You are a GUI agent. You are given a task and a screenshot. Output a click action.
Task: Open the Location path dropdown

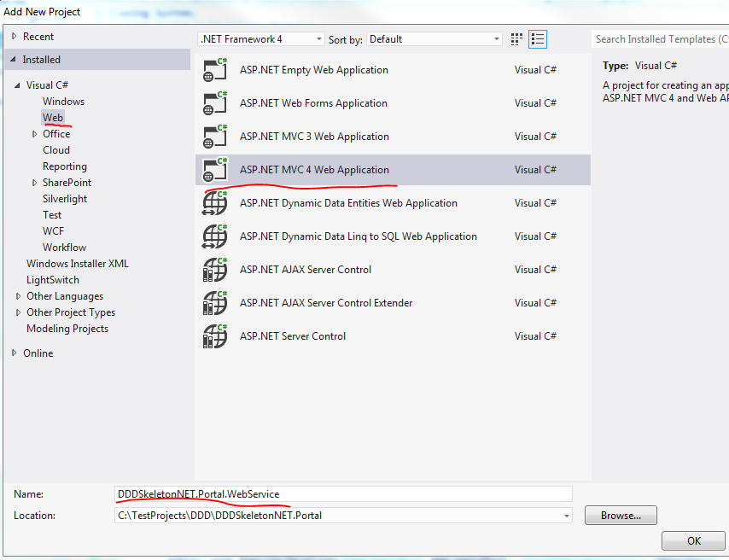[567, 516]
